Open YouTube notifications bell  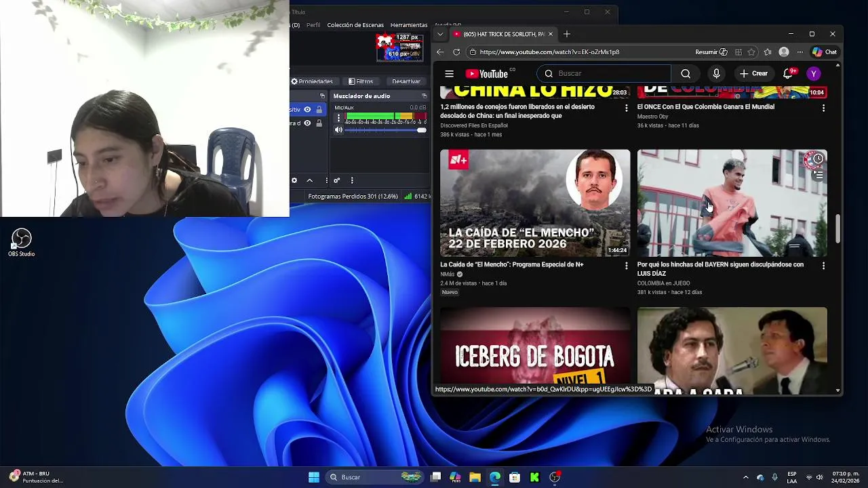tap(788, 73)
